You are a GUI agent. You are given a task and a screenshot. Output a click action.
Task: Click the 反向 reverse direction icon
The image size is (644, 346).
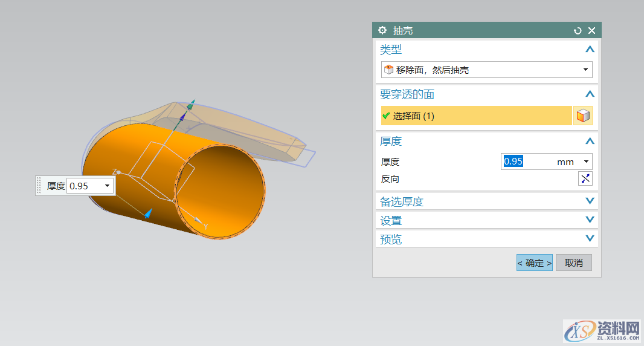point(585,178)
